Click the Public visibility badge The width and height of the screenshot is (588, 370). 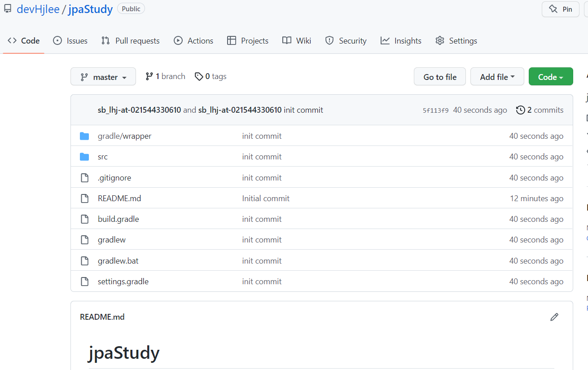[x=131, y=9]
